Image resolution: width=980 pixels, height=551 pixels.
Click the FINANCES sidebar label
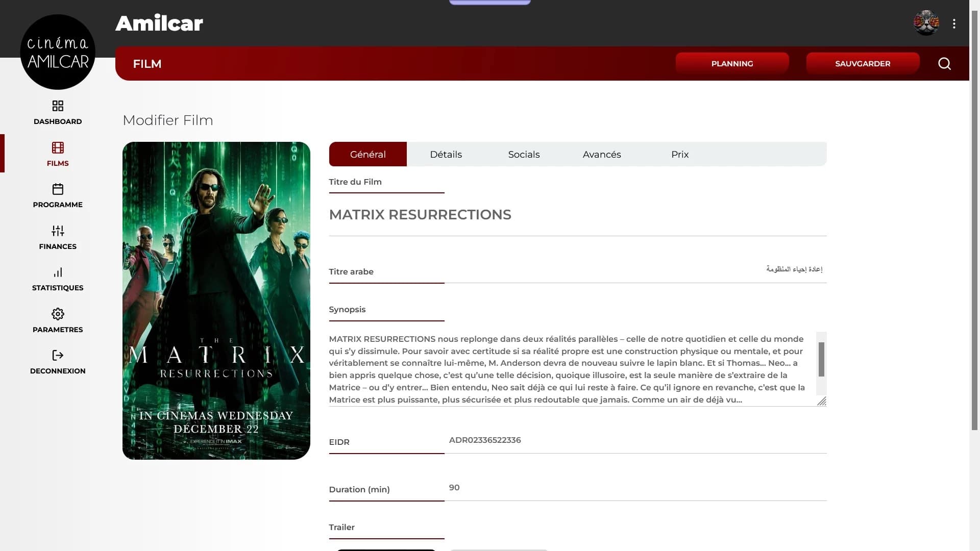[58, 246]
